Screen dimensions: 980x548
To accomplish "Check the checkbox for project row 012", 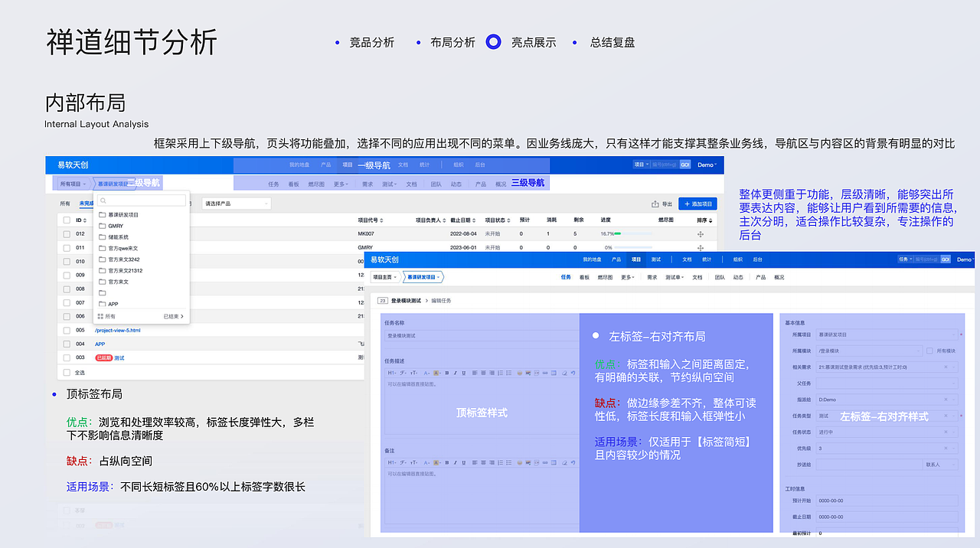I will point(67,233).
